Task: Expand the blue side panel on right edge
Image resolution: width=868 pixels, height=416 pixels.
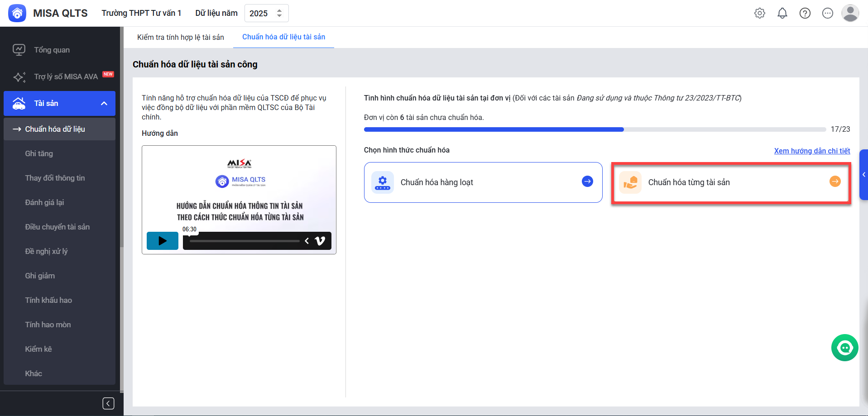Action: point(863,175)
